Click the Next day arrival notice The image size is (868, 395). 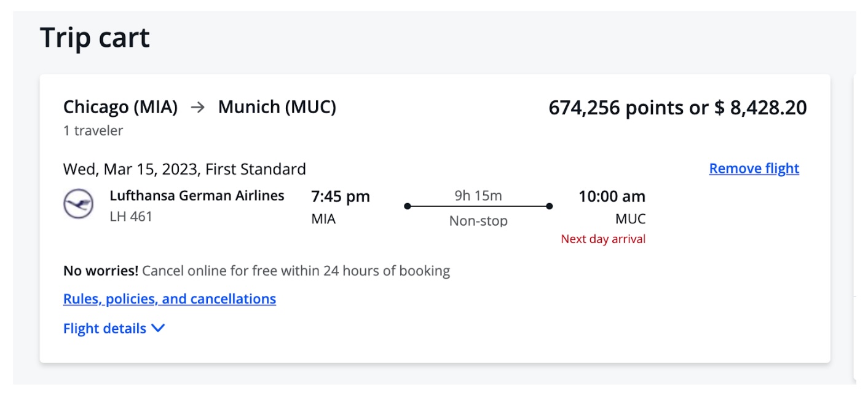click(603, 239)
